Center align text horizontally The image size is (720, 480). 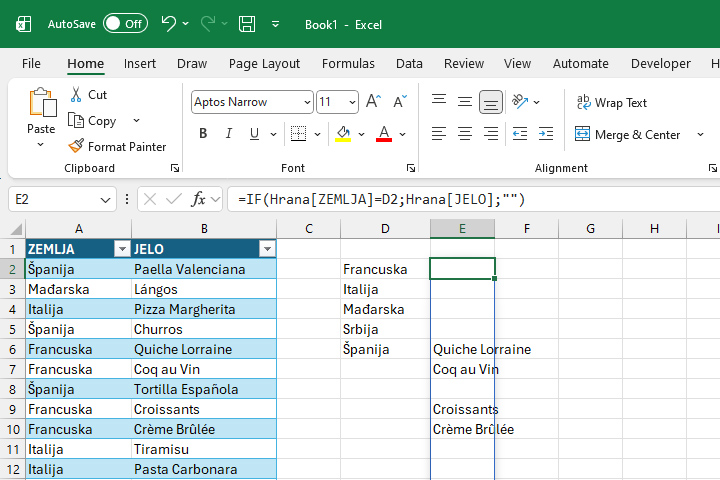(x=464, y=134)
